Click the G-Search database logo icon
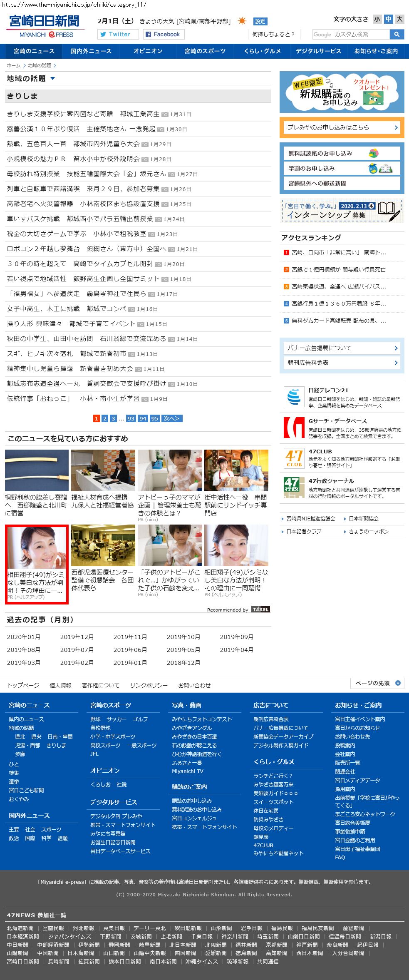409x980 pixels. (294, 428)
